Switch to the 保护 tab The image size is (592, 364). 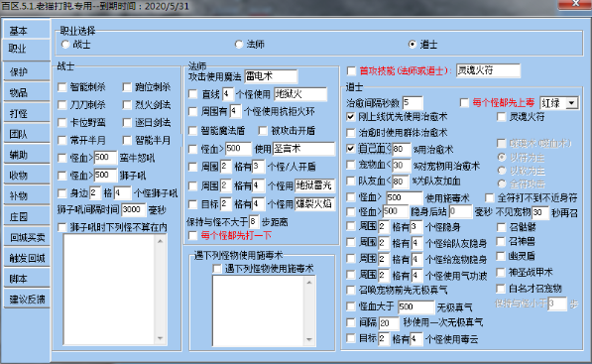click(x=27, y=71)
